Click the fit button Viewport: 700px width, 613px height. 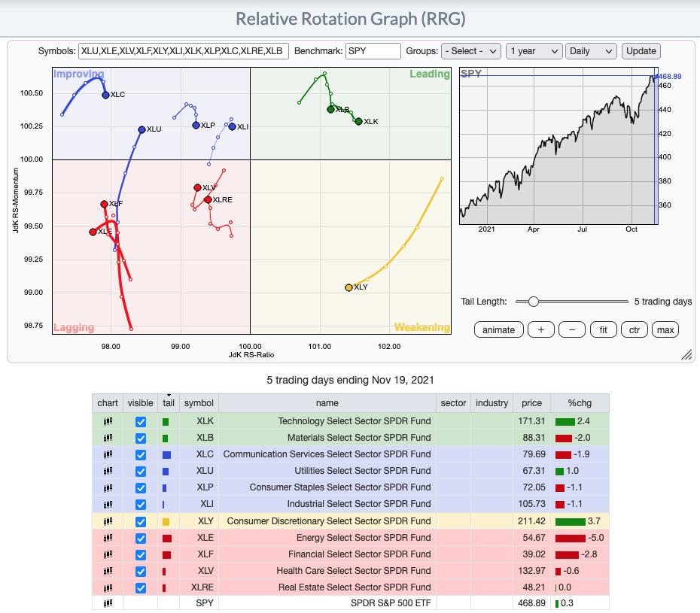click(x=603, y=329)
